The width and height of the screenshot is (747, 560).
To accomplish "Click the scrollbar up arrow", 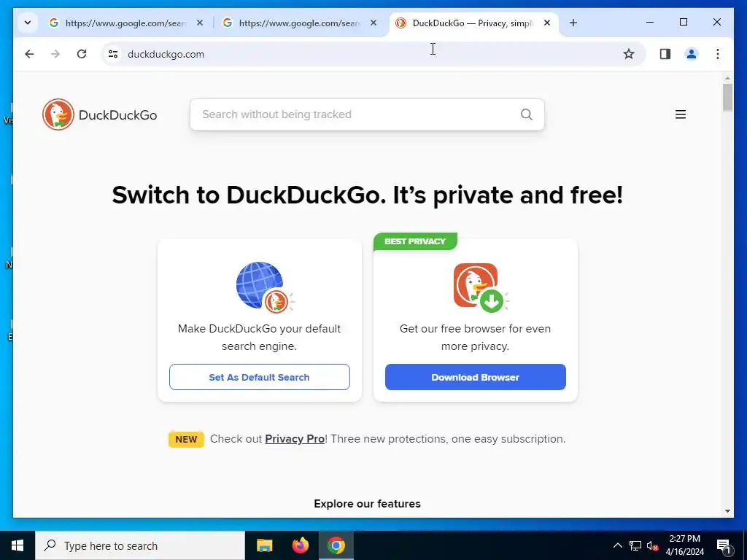I will pos(727,77).
